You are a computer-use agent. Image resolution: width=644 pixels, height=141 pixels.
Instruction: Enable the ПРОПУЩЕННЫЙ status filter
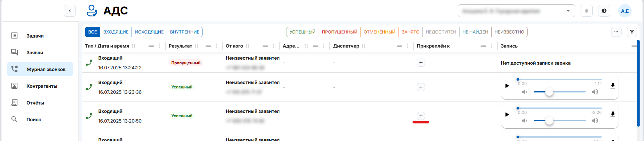[339, 32]
